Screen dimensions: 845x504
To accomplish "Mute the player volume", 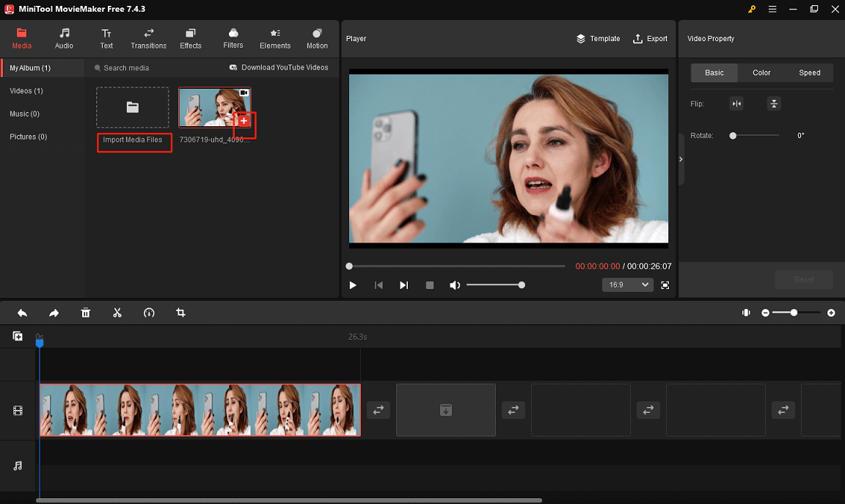I will click(455, 285).
